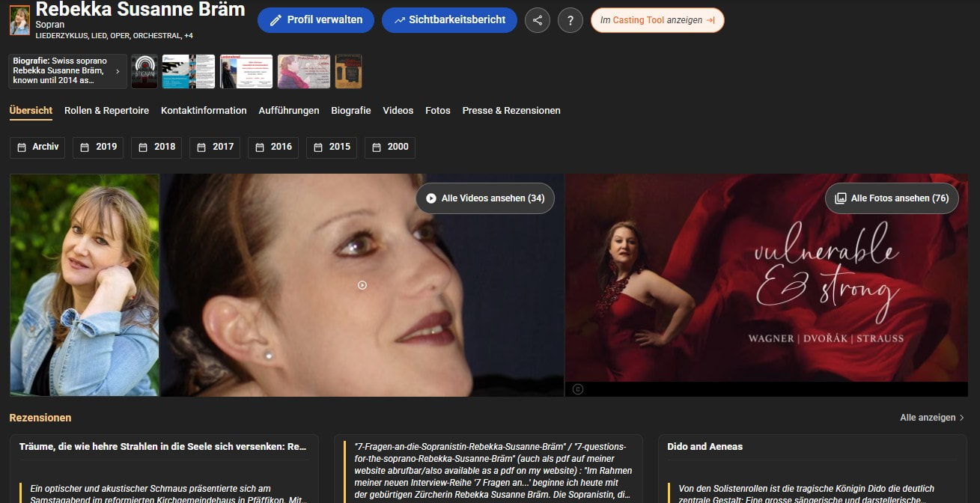
Task: Click Alle Videos ansehen (34)
Action: pyautogui.click(x=485, y=198)
